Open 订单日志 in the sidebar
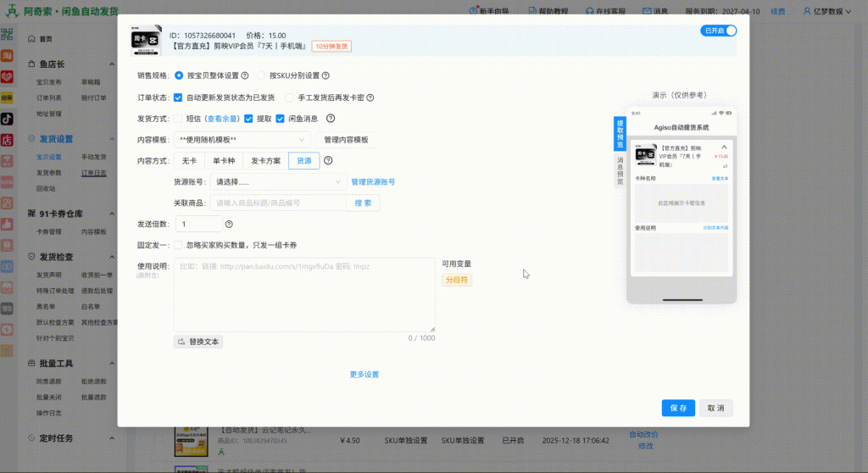This screenshot has width=868, height=473. (94, 173)
